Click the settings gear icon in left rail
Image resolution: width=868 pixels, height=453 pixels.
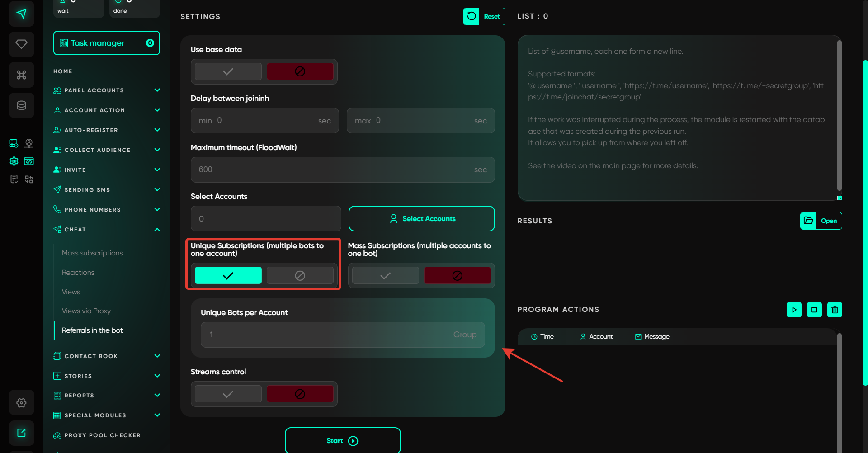point(21,402)
